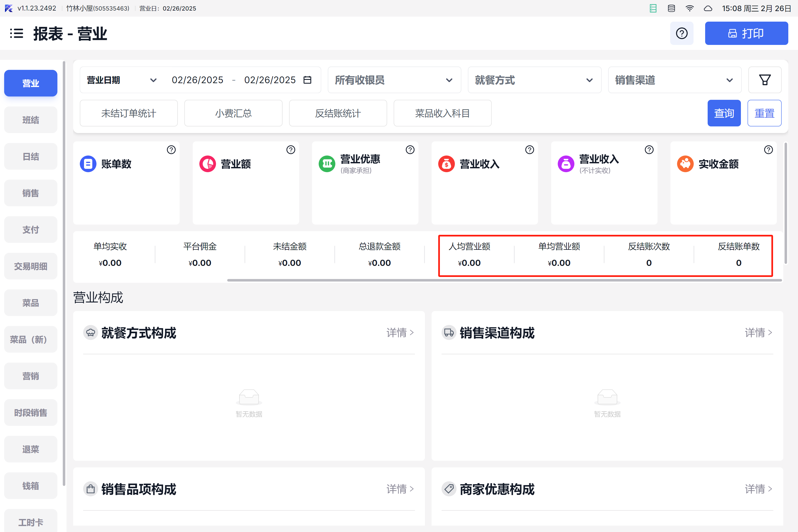Click help icon on 营业额 card
This screenshot has width=798, height=532.
click(x=291, y=150)
